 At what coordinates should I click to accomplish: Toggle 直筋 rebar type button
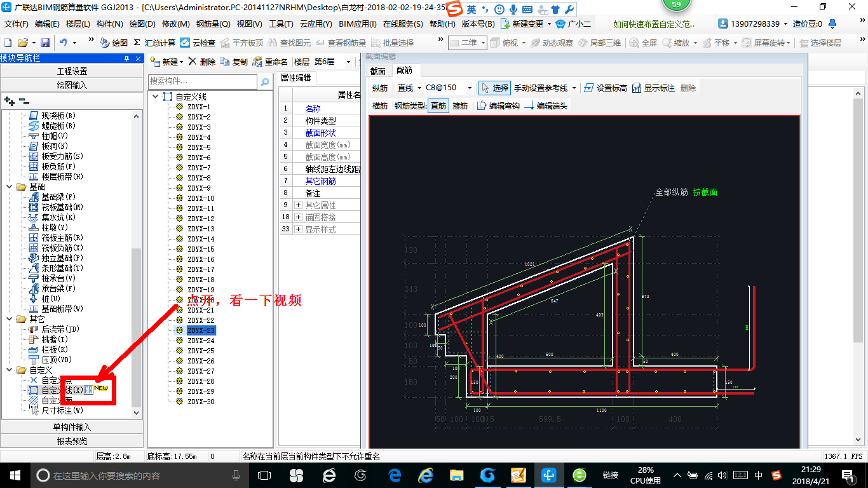[438, 106]
